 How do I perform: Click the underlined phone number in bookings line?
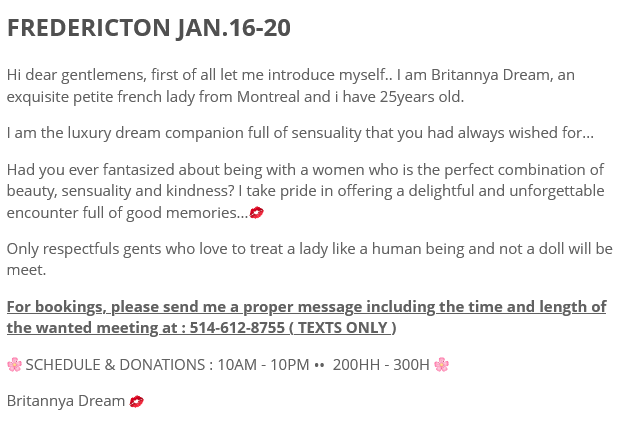[x=237, y=328]
